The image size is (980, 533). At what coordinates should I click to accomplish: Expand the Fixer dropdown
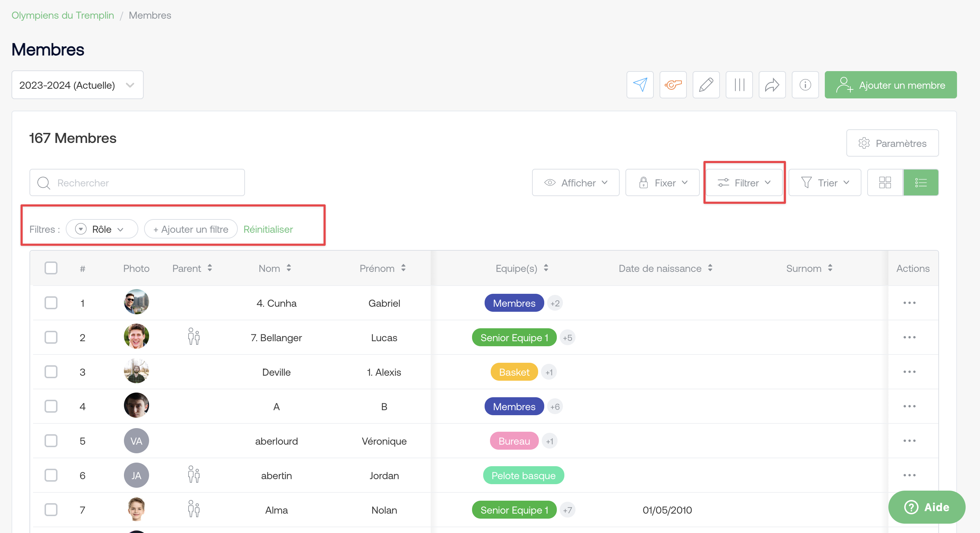pyautogui.click(x=662, y=182)
